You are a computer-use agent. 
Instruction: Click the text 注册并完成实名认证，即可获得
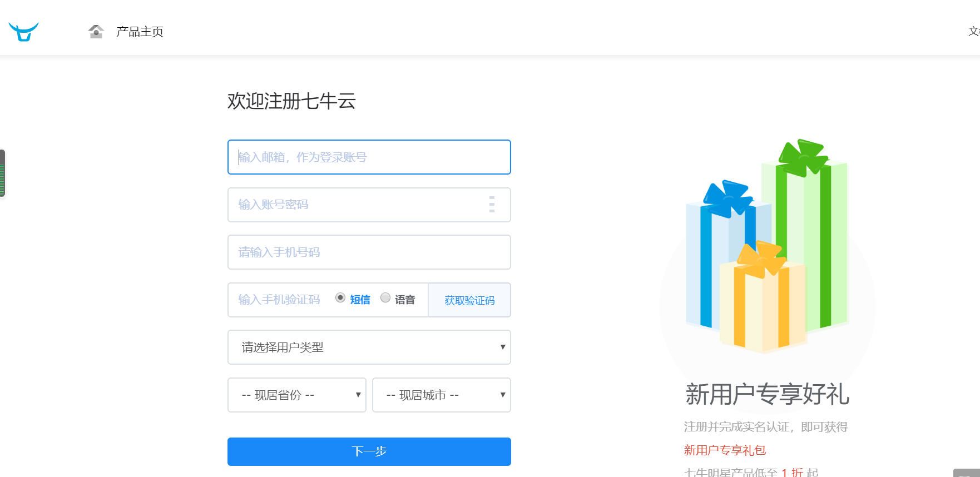766,427
